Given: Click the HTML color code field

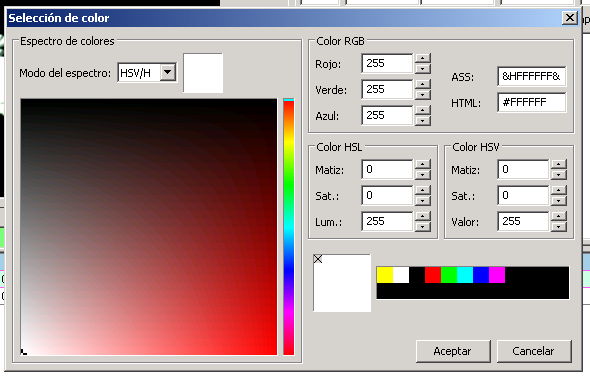Looking at the screenshot, I should tap(531, 102).
